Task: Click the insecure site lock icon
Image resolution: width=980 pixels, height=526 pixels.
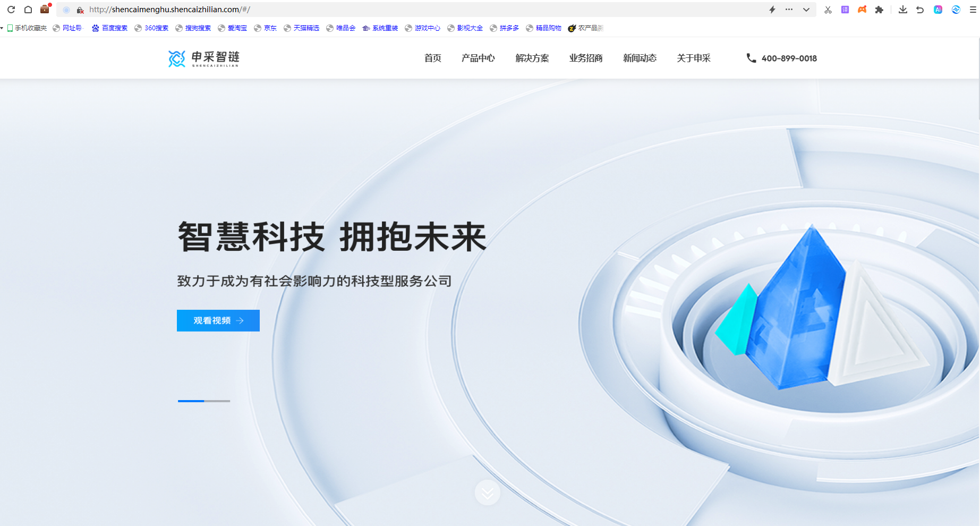Action: coord(80,10)
